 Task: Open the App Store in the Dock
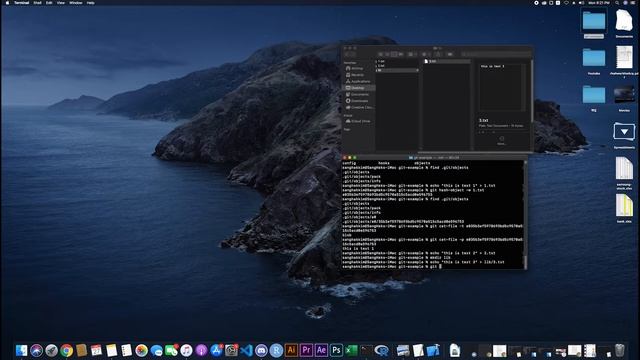(216, 350)
